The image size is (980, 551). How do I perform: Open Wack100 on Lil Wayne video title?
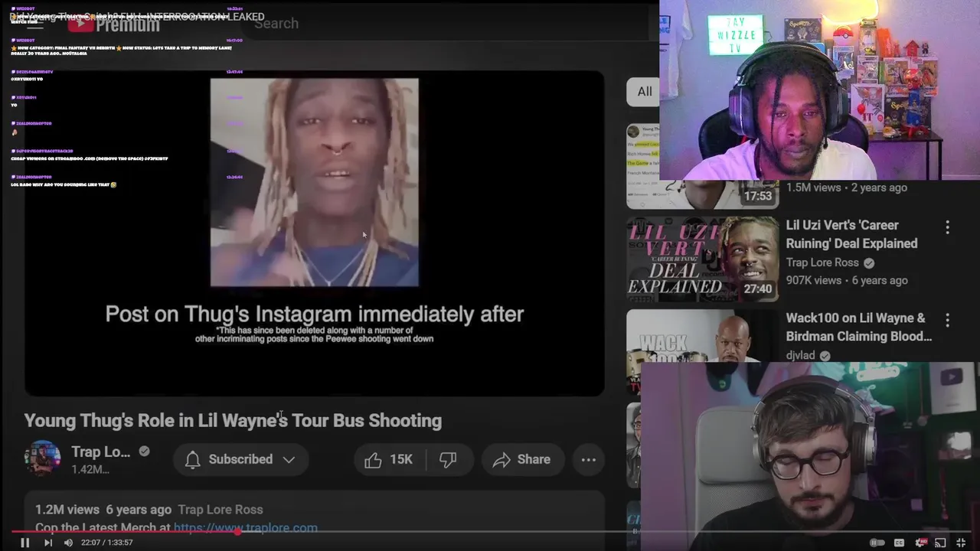click(859, 327)
